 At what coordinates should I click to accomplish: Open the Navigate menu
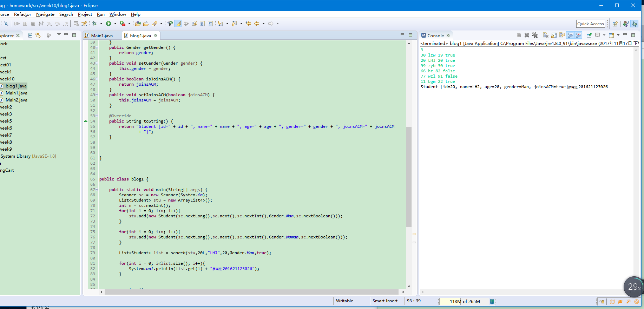tap(45, 14)
